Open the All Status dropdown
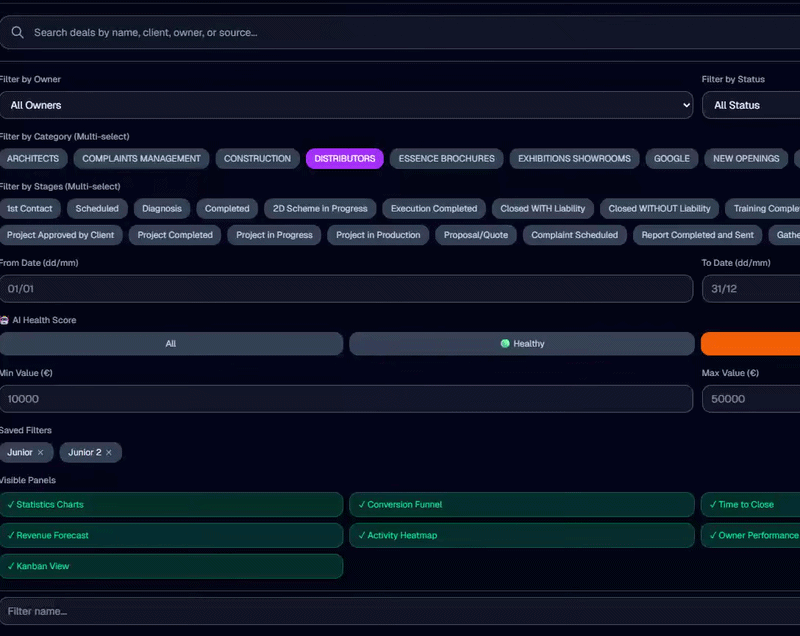This screenshot has height=636, width=800. click(x=750, y=105)
